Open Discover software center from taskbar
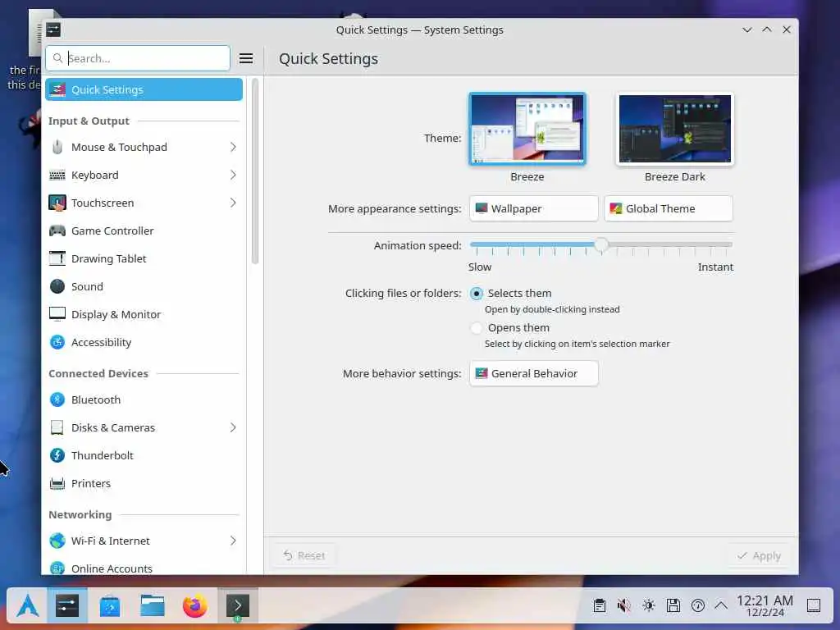840x630 pixels. (x=110, y=606)
